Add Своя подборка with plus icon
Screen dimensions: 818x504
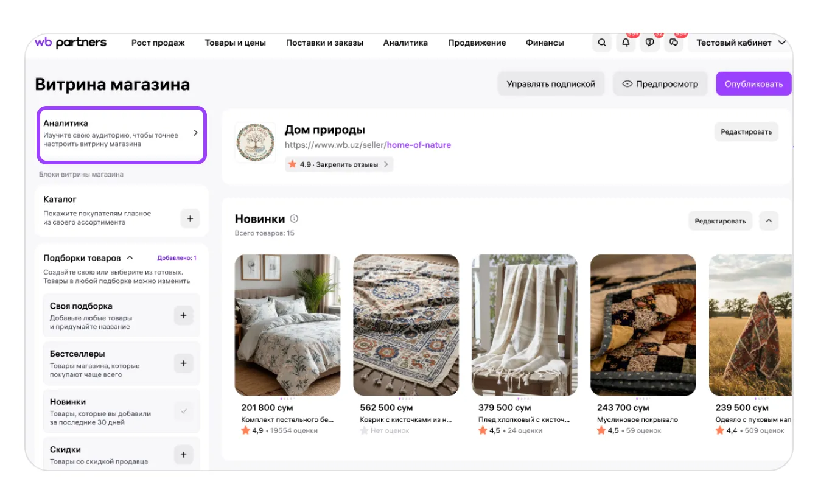184,315
